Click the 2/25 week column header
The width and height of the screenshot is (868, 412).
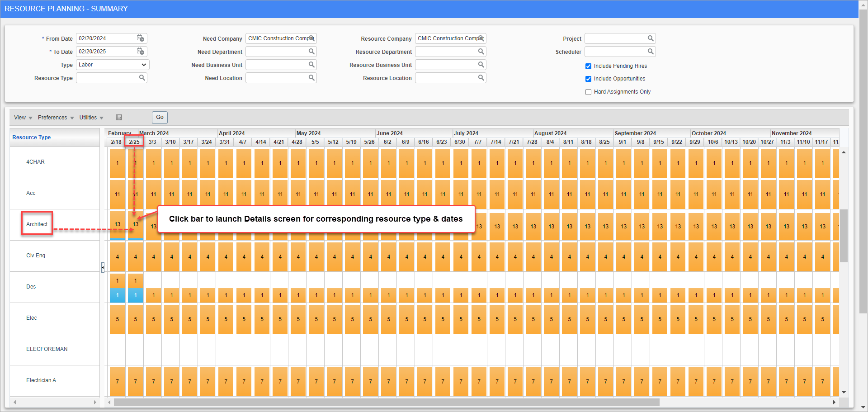tap(134, 142)
